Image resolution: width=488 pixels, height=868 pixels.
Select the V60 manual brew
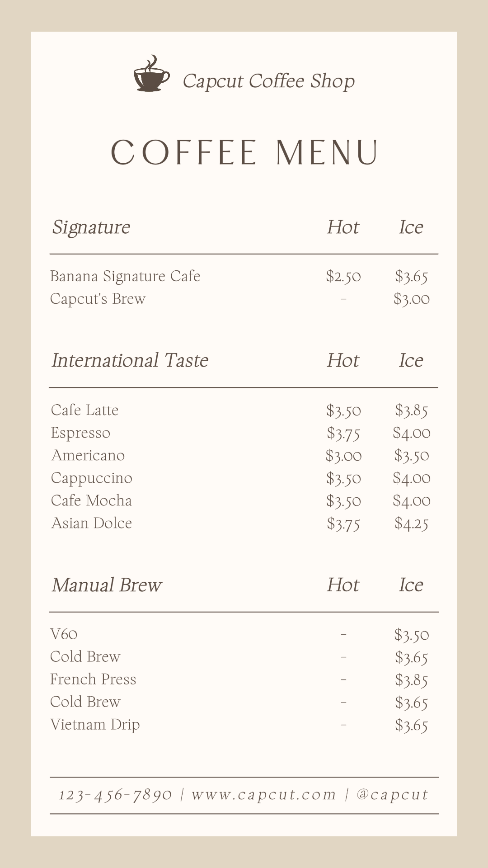pyautogui.click(x=64, y=634)
